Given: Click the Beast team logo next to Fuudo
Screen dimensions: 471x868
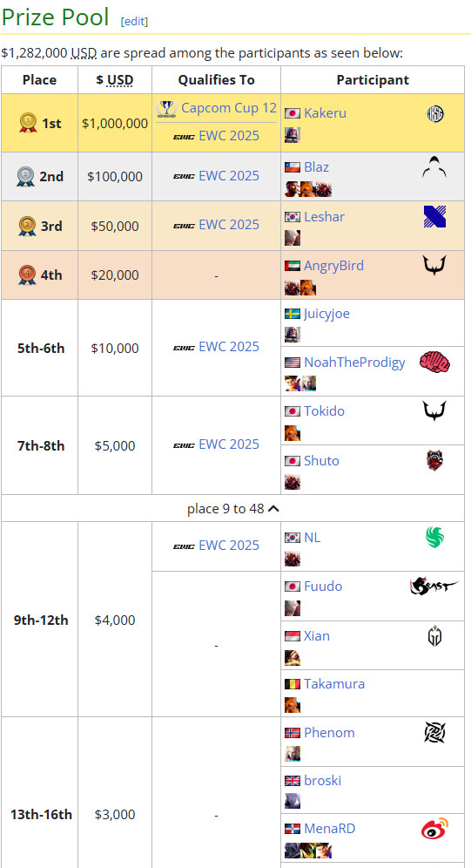Looking at the screenshot, I should (x=434, y=586).
